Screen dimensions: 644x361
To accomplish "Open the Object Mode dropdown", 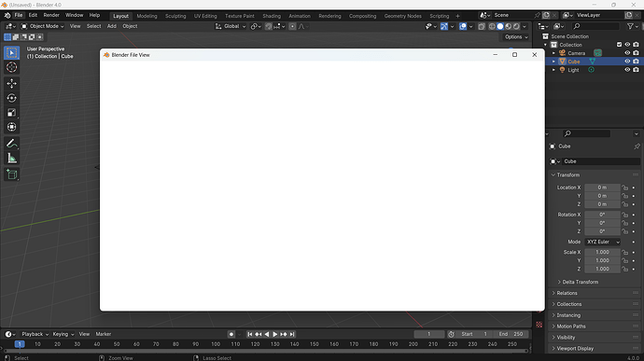I will pyautogui.click(x=42, y=26).
